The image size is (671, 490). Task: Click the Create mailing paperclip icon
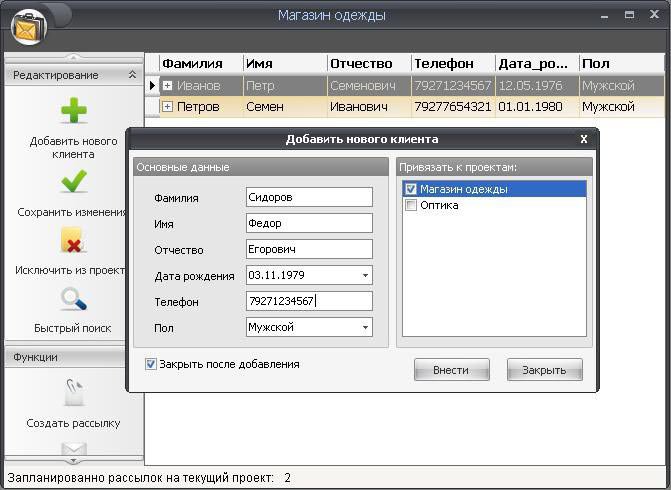(74, 392)
